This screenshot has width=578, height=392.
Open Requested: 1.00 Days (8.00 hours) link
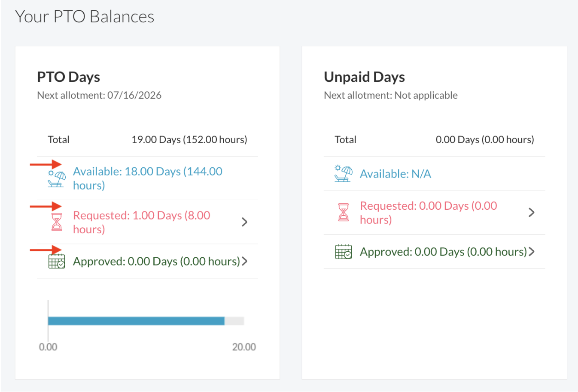tap(141, 222)
